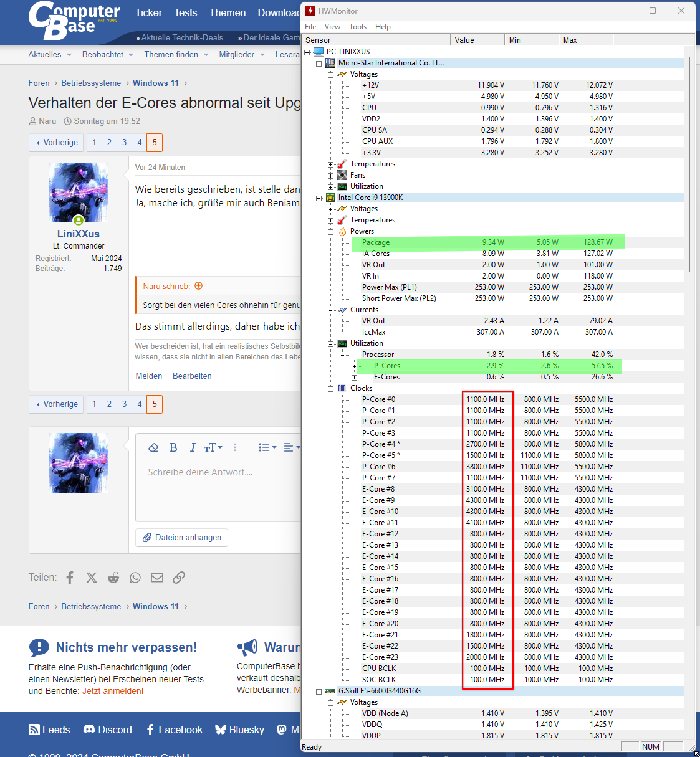Open the Tests navigation item
This screenshot has height=757, width=700.
185,12
